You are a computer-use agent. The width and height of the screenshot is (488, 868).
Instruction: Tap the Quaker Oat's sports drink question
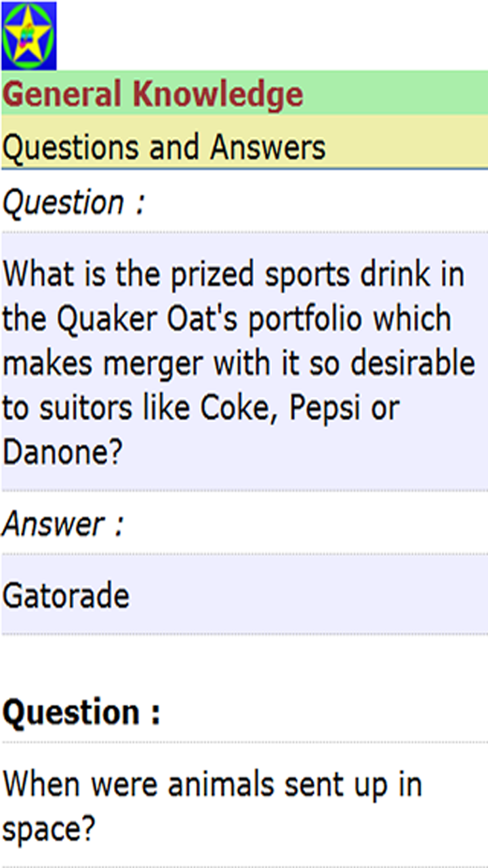(237, 362)
